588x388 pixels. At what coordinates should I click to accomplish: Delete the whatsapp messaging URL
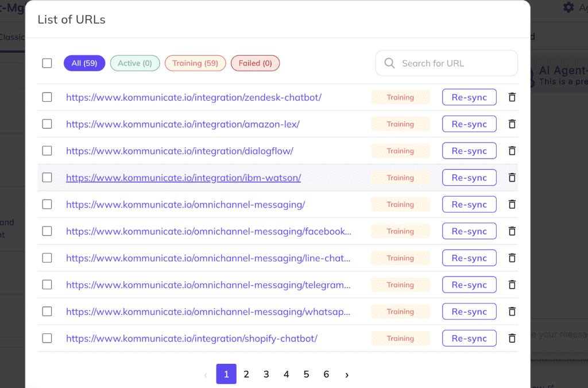tap(512, 311)
